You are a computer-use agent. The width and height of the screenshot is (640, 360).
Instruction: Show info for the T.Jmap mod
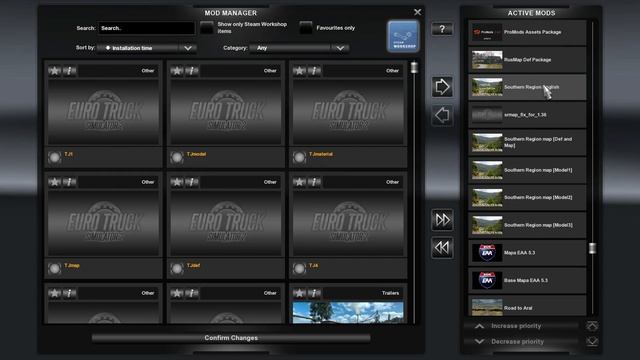click(69, 182)
